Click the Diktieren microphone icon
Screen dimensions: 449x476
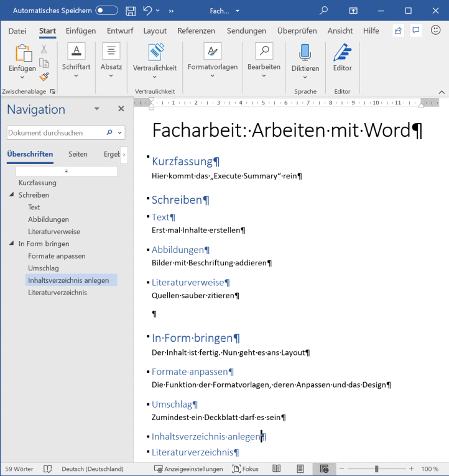305,52
